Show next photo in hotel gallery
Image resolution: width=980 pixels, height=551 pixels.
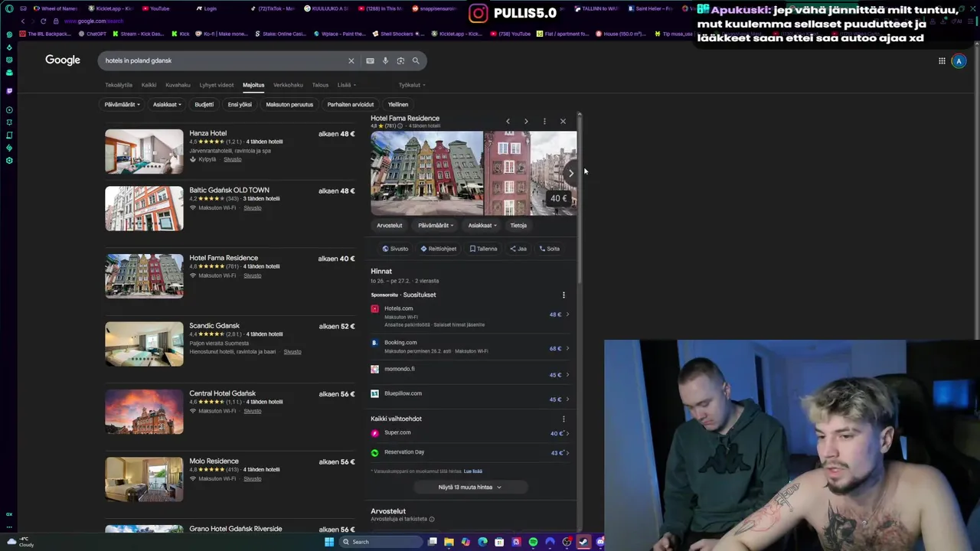(x=570, y=173)
